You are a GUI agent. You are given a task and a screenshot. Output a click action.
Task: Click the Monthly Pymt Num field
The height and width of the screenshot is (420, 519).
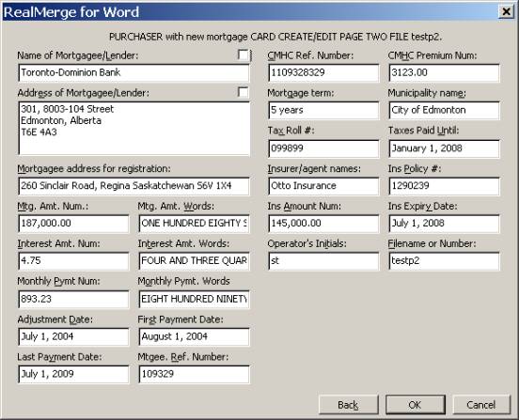pos(73,299)
